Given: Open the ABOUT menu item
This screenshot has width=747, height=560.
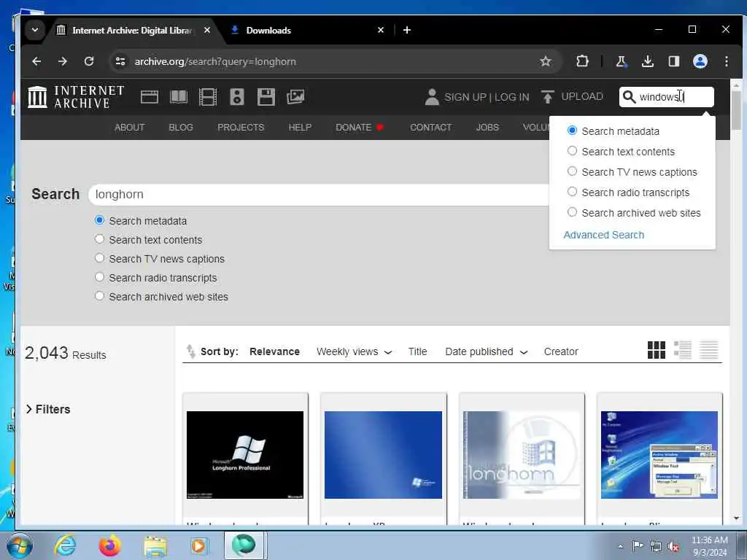Looking at the screenshot, I should coord(130,127).
